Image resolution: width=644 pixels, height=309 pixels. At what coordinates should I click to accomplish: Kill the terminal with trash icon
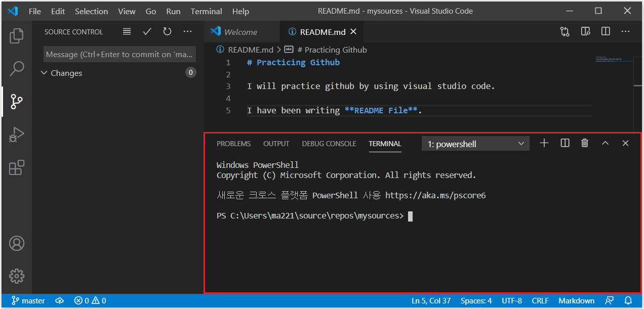(585, 143)
